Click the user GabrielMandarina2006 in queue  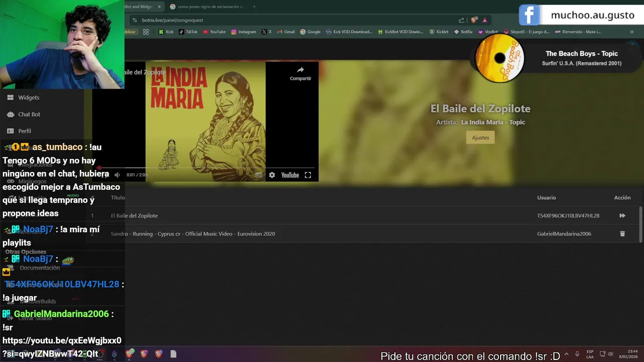coord(564,234)
